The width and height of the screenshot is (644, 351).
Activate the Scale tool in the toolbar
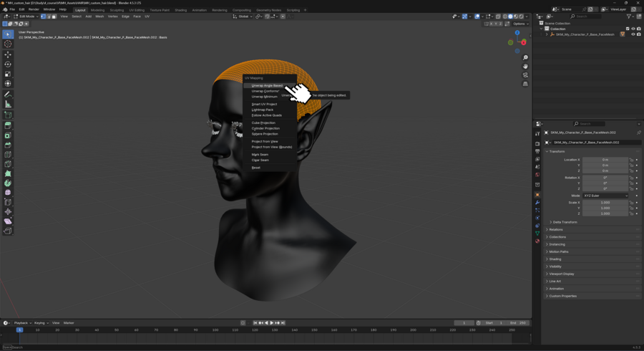pyautogui.click(x=8, y=74)
